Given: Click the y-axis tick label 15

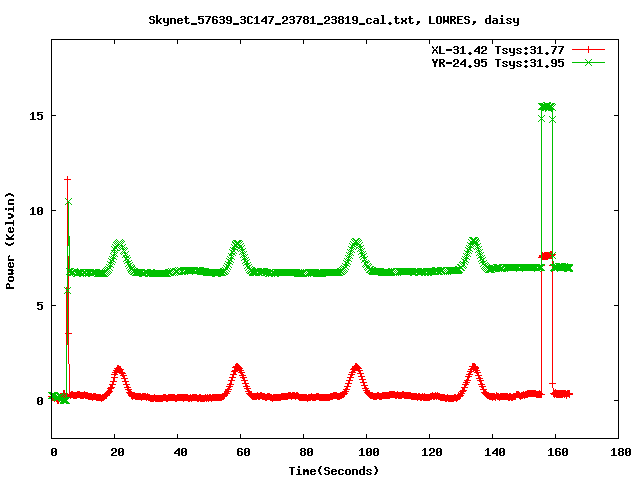Looking at the screenshot, I should (x=36, y=116).
